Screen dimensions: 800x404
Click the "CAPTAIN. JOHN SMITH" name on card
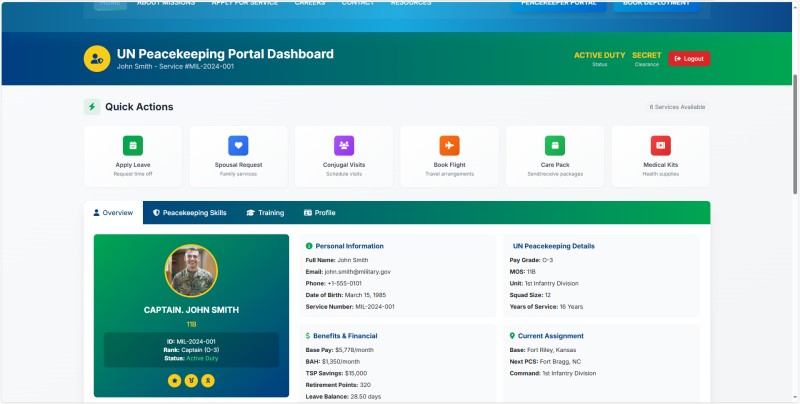(x=191, y=310)
